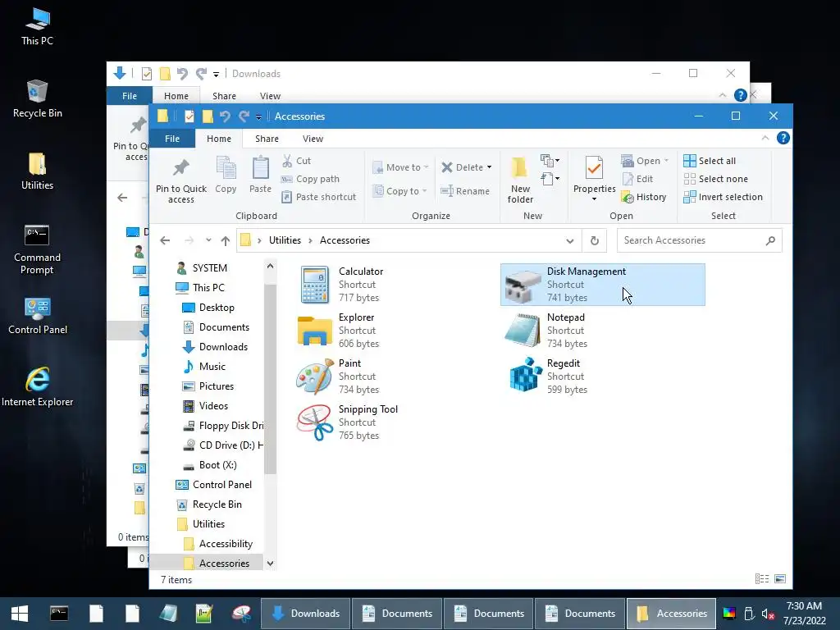Viewport: 840px width, 630px height.
Task: Open Recent locations dropdown arrow
Action: tap(208, 240)
